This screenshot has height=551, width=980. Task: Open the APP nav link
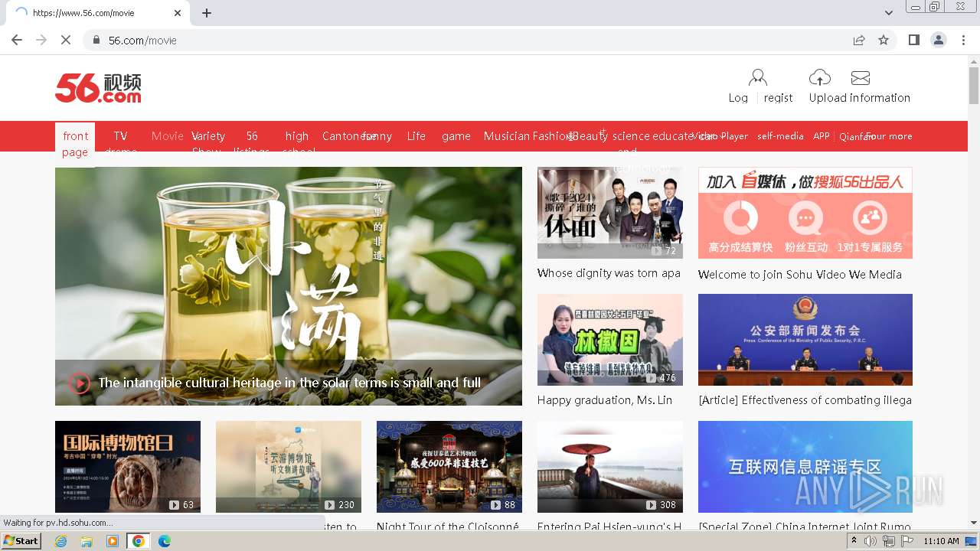tap(822, 136)
